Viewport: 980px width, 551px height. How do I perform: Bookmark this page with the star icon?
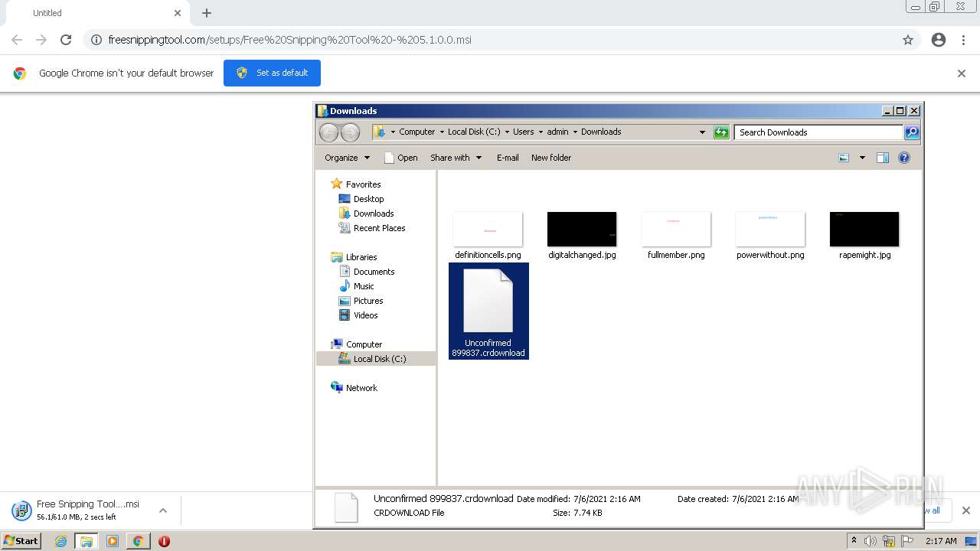coord(908,40)
